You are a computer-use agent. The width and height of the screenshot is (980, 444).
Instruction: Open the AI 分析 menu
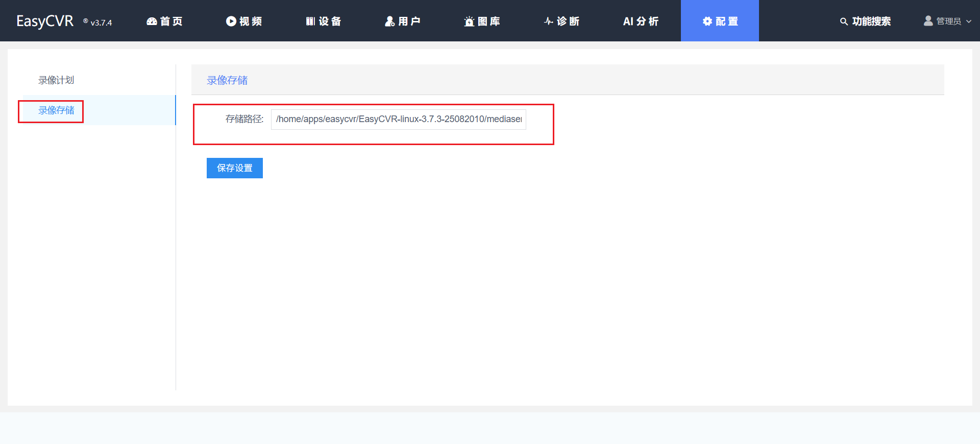641,21
